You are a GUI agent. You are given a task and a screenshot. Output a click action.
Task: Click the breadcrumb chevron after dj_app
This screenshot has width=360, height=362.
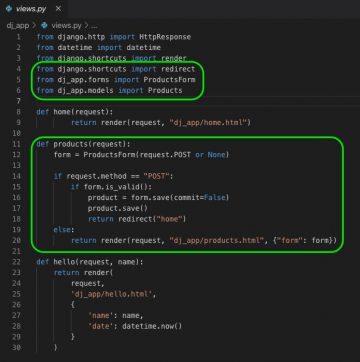(x=34, y=26)
